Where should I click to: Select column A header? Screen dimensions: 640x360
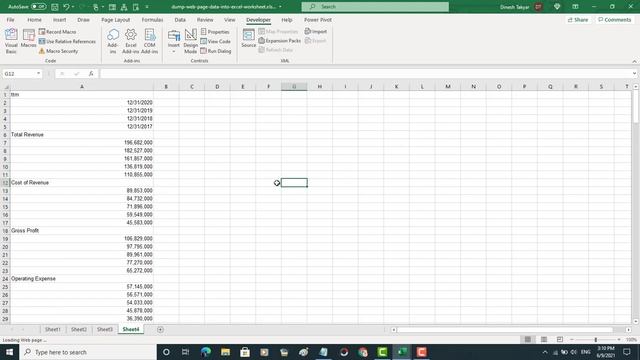[x=82, y=86]
